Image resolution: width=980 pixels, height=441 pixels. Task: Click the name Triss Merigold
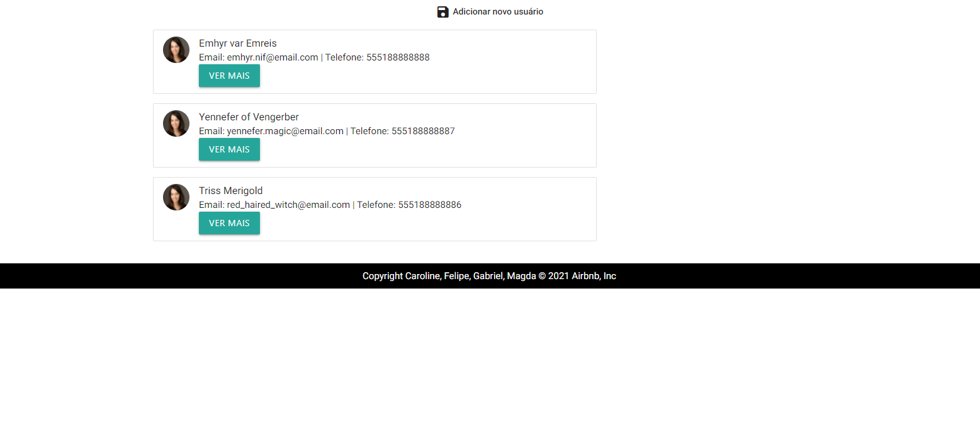click(230, 190)
